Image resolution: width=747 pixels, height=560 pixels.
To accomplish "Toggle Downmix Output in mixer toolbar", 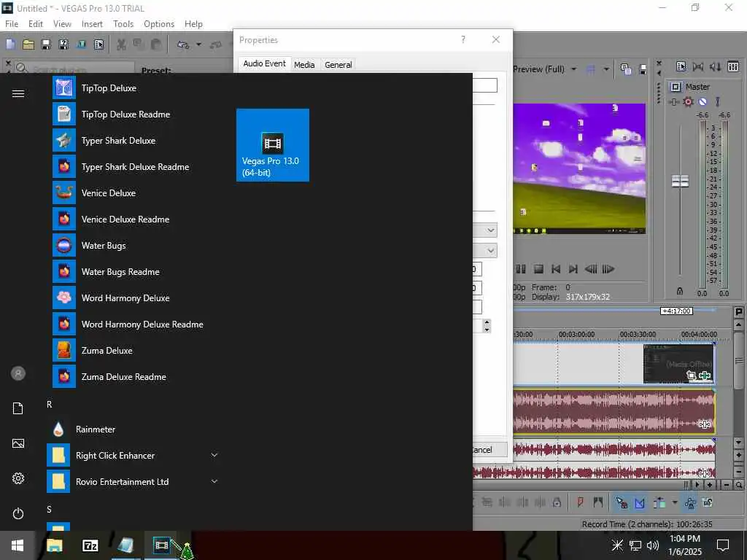I will (x=698, y=66).
